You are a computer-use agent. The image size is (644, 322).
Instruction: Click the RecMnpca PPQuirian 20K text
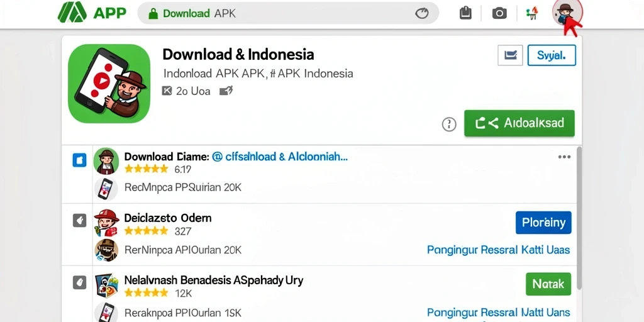coord(183,187)
